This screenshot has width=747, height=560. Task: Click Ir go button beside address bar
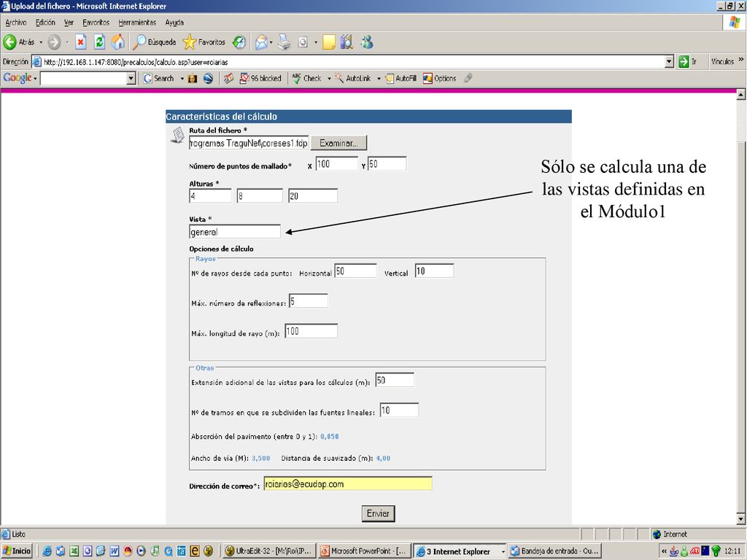point(687,61)
